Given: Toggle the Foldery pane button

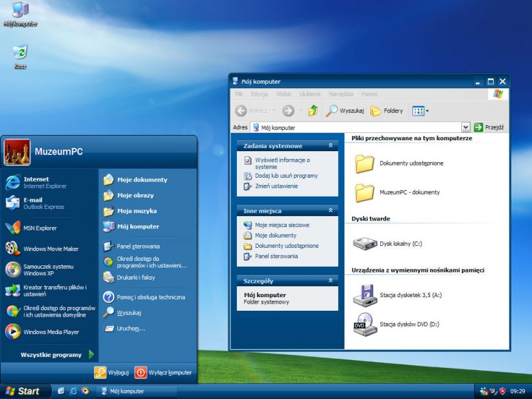Looking at the screenshot, I should click(387, 111).
